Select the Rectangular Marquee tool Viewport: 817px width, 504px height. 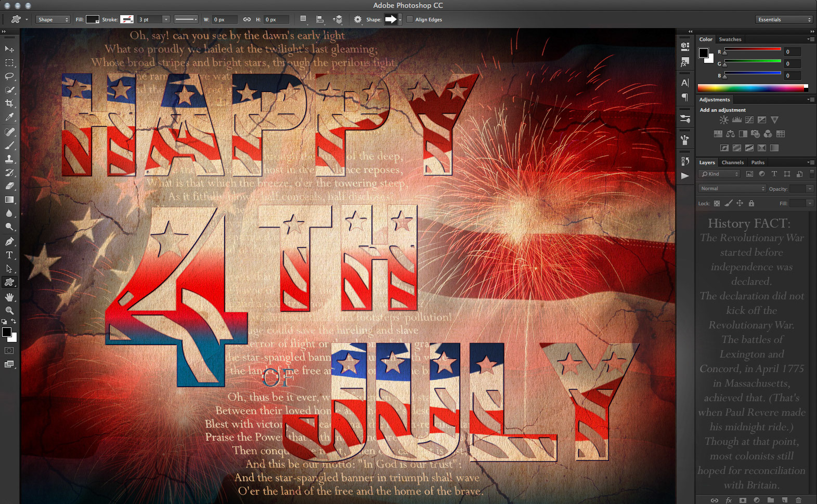click(9, 62)
